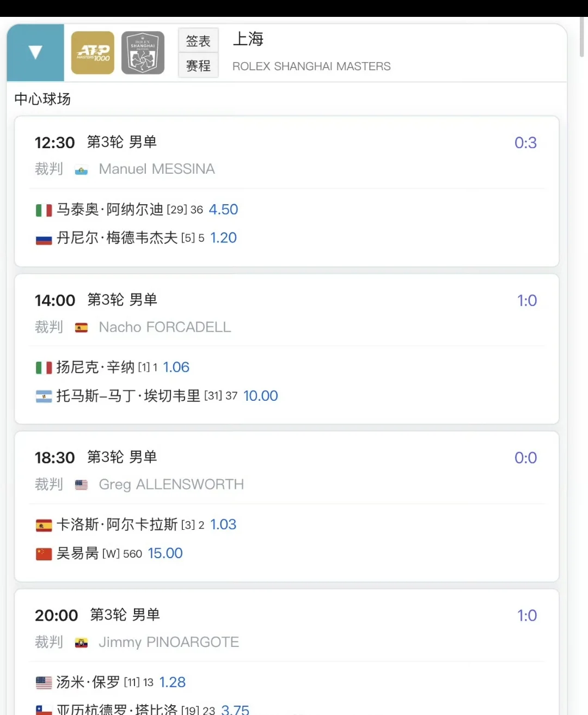
Task: Click the Spanish flag beside 卡洛斯·阿尔卡拉斯
Action: point(44,525)
